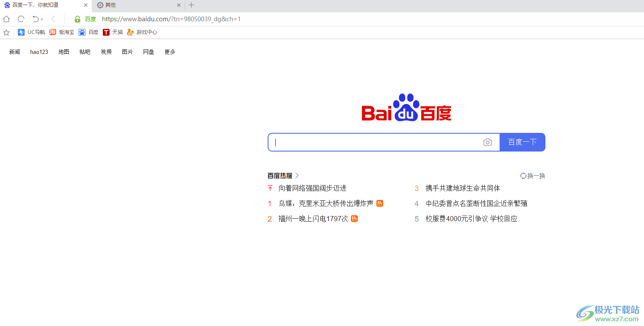Open the 百度 bookmark in bookmarks bar

88,32
